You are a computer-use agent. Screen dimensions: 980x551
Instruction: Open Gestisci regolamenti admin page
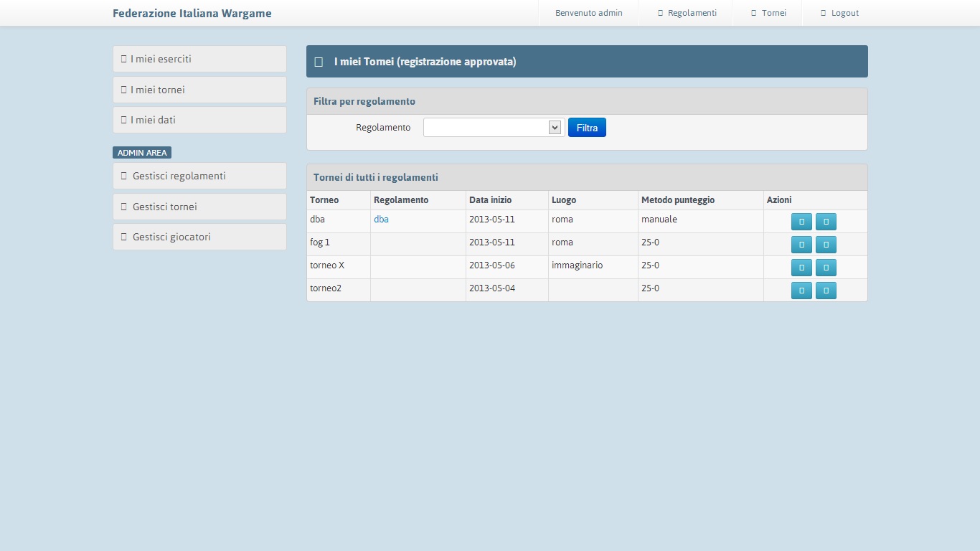(x=199, y=176)
